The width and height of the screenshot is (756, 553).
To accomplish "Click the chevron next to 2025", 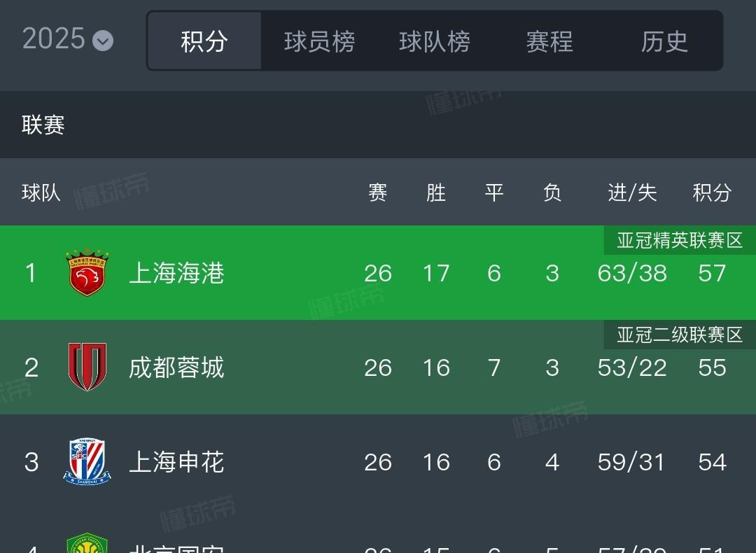I will tap(103, 41).
